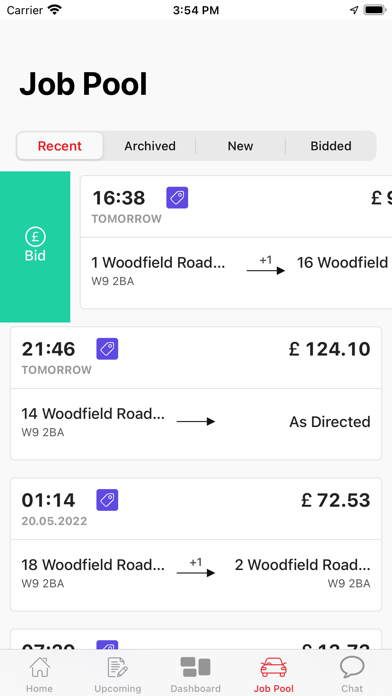Switch to the Recent segment
The image size is (392, 696).
pyautogui.click(x=60, y=146)
